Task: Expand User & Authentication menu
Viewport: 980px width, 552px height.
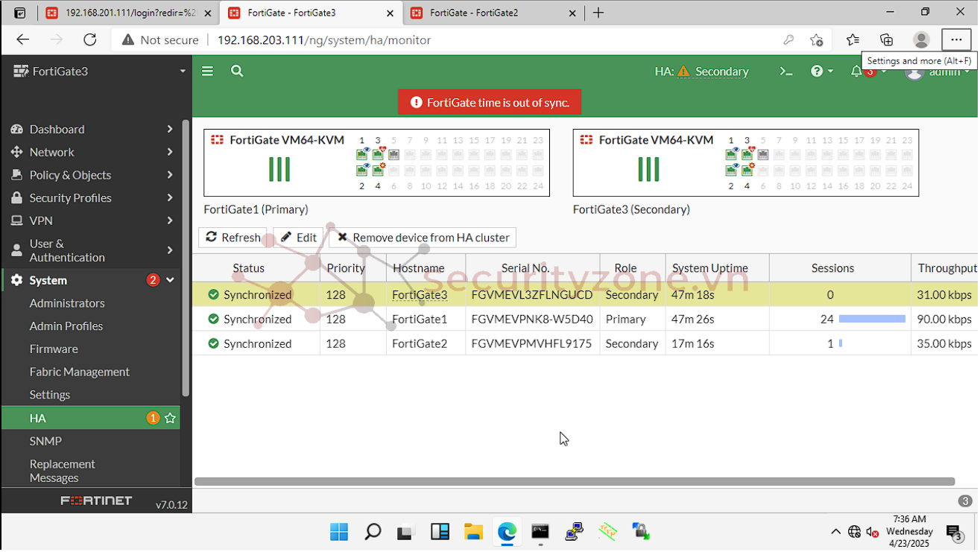Action: coord(90,250)
